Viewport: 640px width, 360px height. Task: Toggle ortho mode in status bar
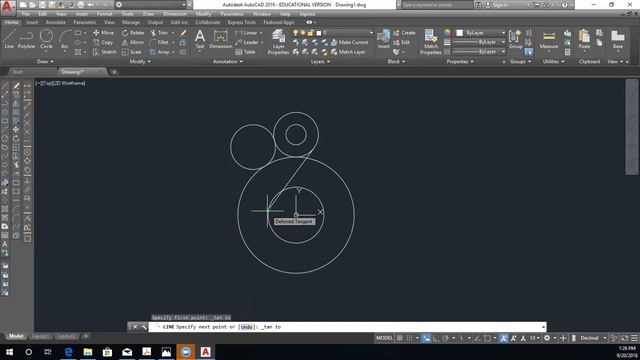(x=436, y=338)
